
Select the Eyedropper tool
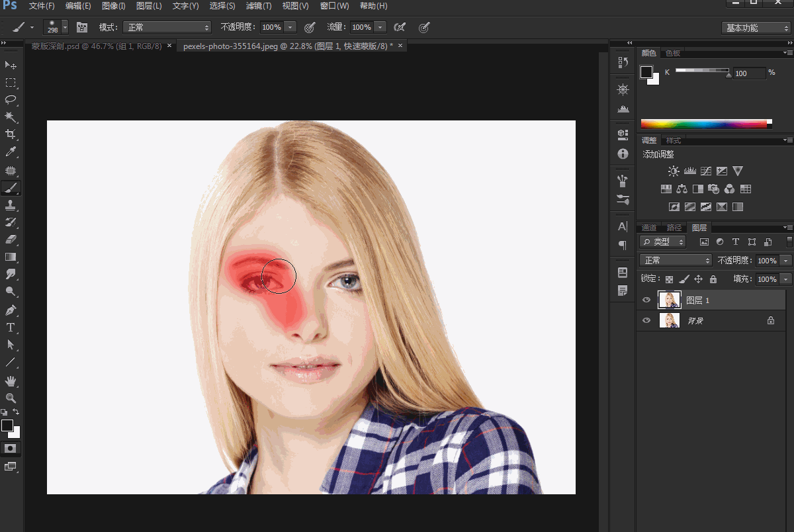click(x=11, y=152)
